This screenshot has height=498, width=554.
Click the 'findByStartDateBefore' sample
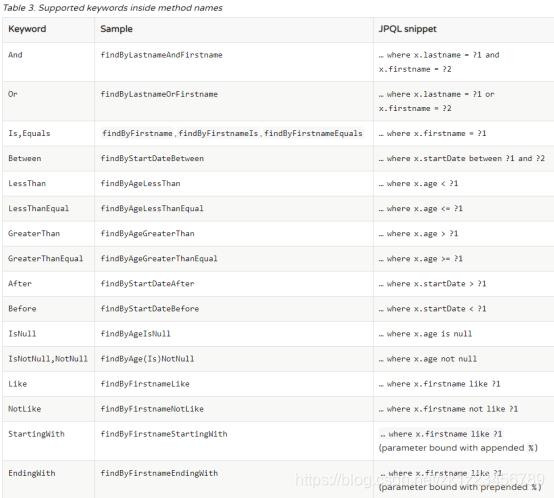tap(150, 309)
